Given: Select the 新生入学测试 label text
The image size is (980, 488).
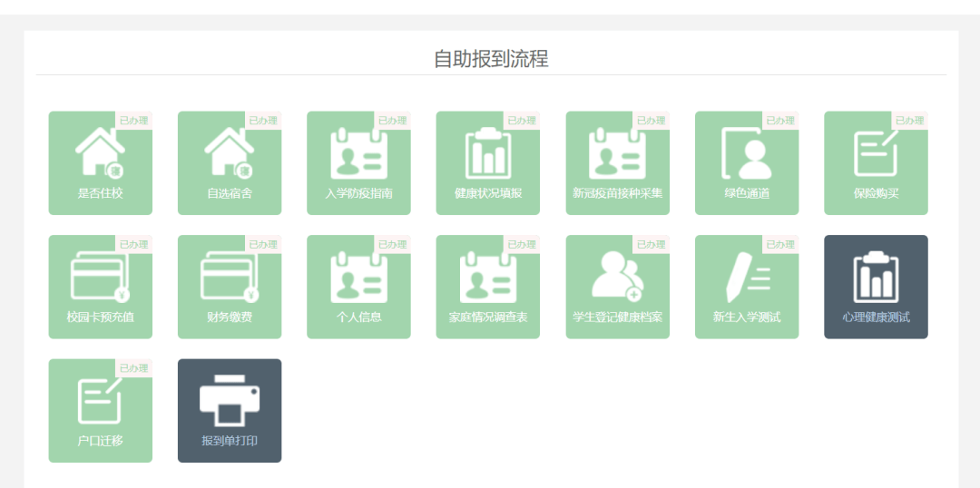Looking at the screenshot, I should point(747,317).
